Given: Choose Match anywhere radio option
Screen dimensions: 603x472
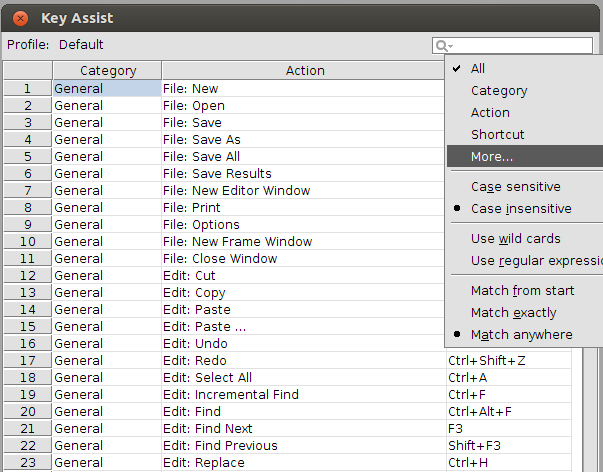Looking at the screenshot, I should coord(521,335).
